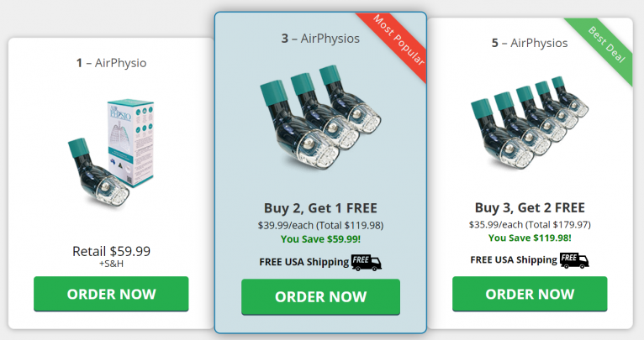
Task: Click the 'You Save $59.99!' text
Action: pos(320,239)
